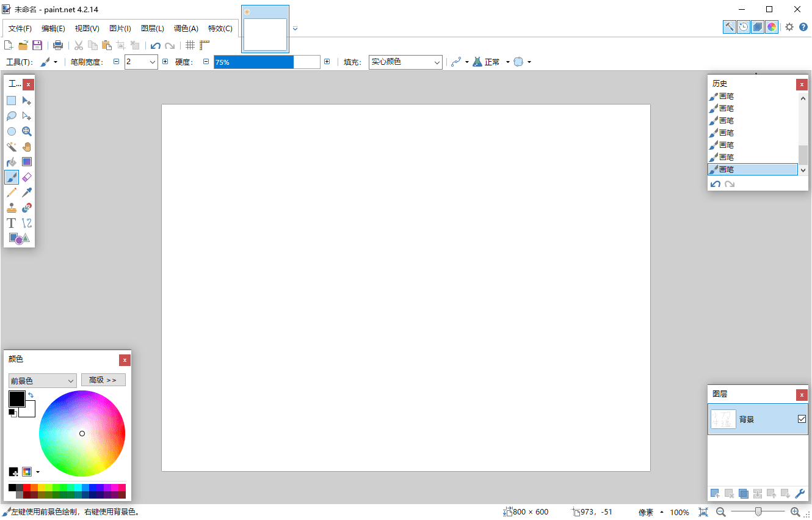
Task: Undo the last 画笔 action
Action: pyautogui.click(x=715, y=183)
